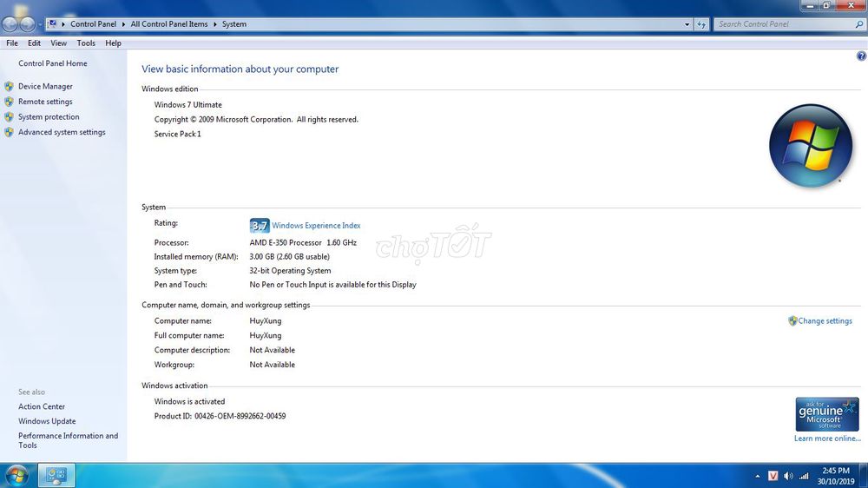Click the shield icon next to Change settings

point(792,320)
